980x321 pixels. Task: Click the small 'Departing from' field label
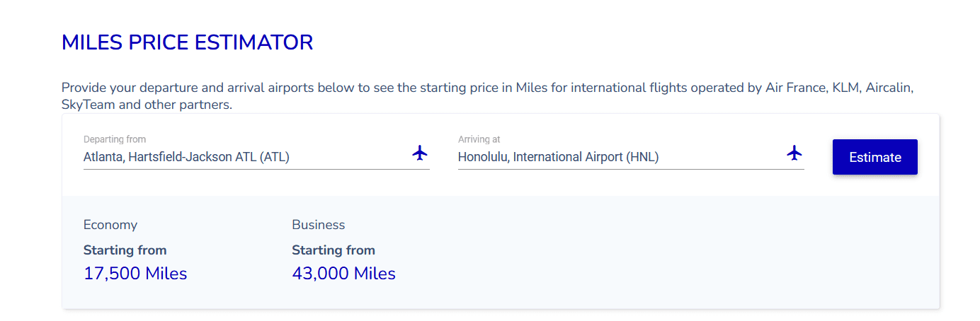pos(115,139)
